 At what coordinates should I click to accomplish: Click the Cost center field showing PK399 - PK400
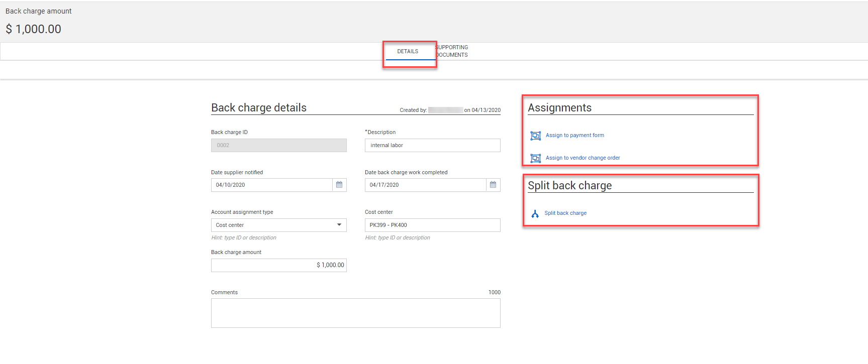tap(432, 225)
